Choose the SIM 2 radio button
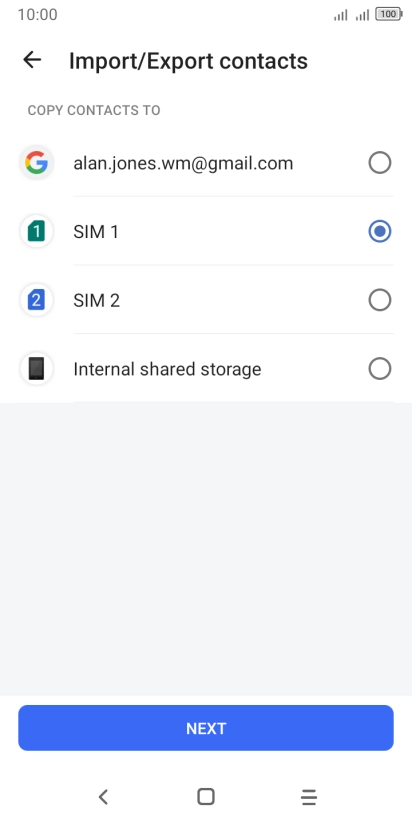The width and height of the screenshot is (412, 824). (380, 300)
